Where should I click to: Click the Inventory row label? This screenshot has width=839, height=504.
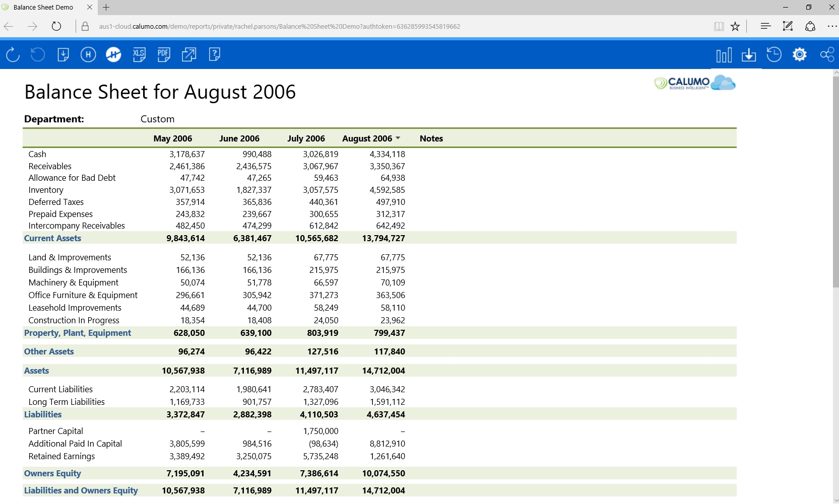pyautogui.click(x=46, y=190)
